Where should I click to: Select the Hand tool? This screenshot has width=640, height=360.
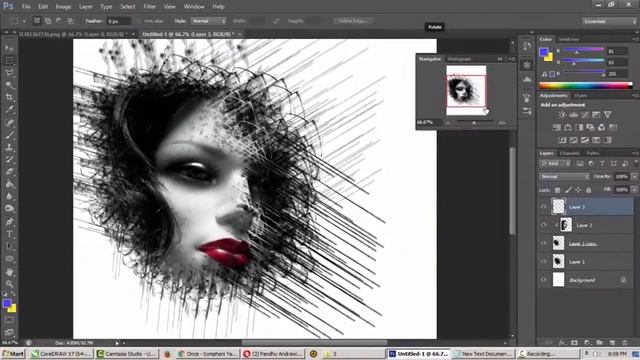tap(9, 271)
